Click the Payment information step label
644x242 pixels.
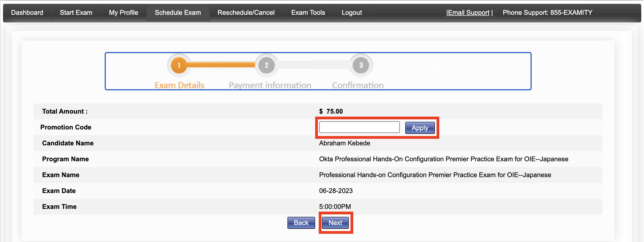pyautogui.click(x=270, y=85)
